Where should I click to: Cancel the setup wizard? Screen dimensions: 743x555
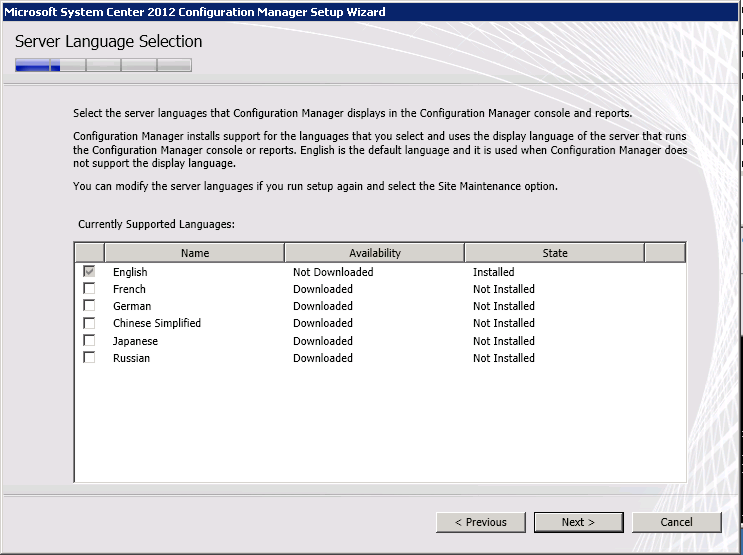[677, 522]
